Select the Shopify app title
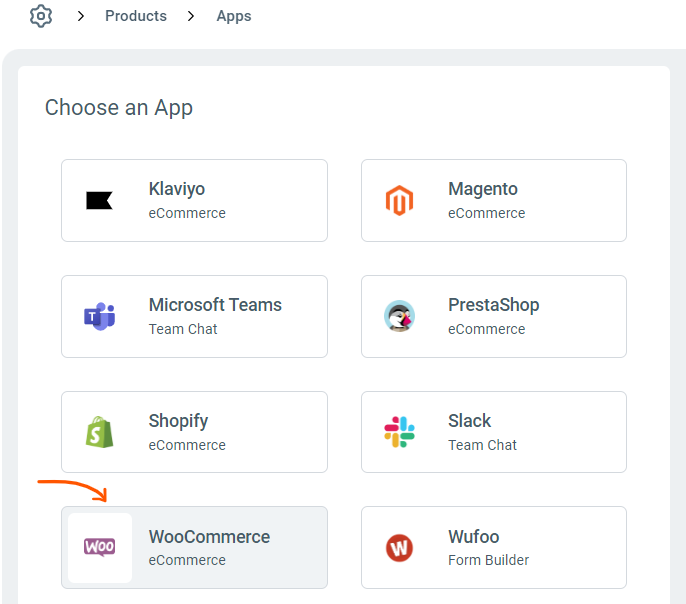 pyautogui.click(x=178, y=421)
